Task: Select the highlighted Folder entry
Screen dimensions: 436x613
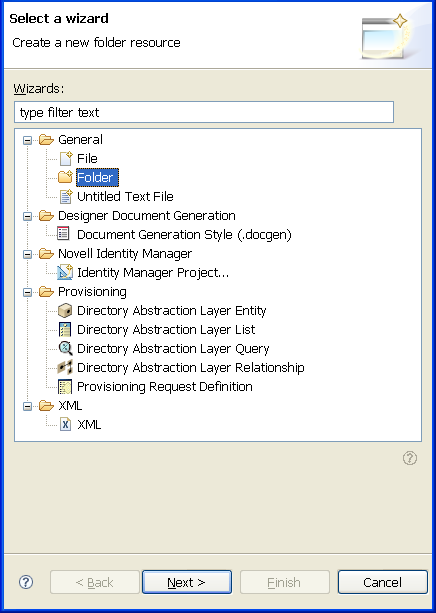Action: point(97,177)
